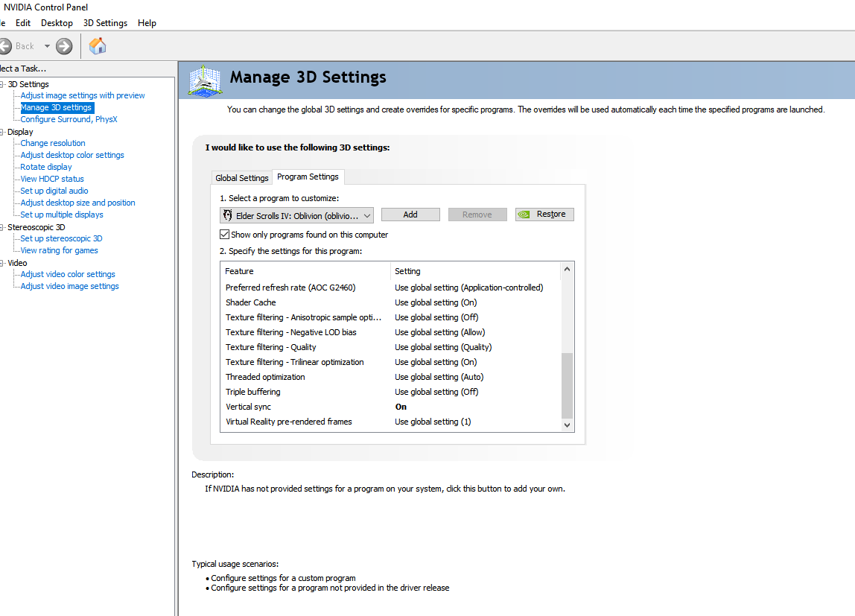Click the Add button
The image size is (855, 616).
tap(410, 215)
